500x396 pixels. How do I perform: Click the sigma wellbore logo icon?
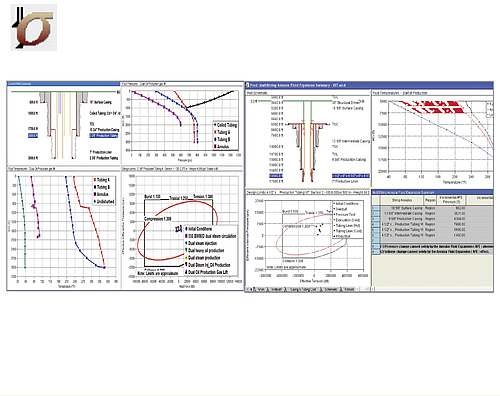tap(34, 28)
